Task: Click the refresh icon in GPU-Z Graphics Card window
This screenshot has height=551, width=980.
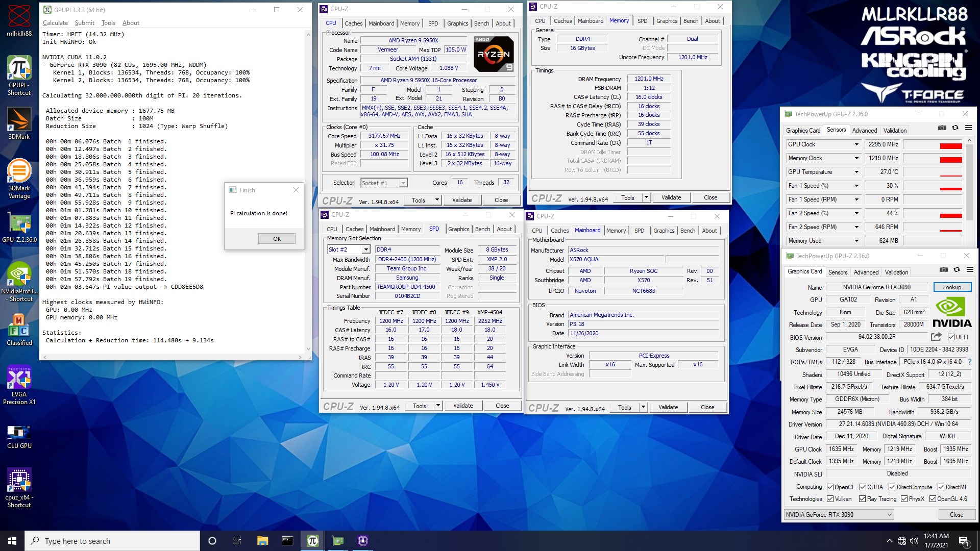Action: click(957, 270)
